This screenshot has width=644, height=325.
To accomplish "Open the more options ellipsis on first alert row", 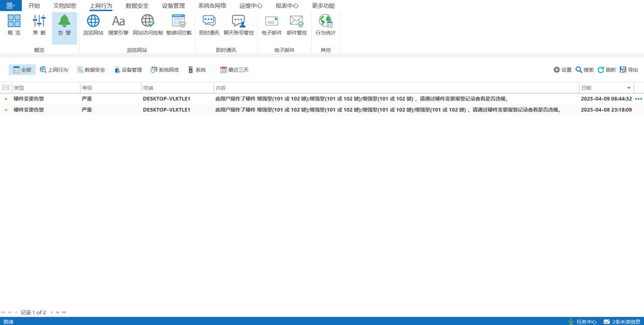I will click(638, 98).
